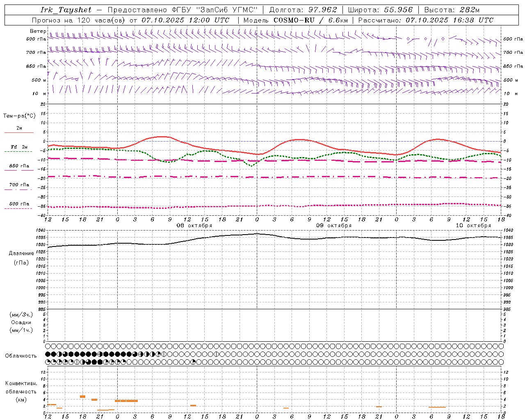Click the "Рассчитано: 07.10.2025 16:38 UTC" timestamp
The width and height of the screenshot is (525, 420).
426,20
